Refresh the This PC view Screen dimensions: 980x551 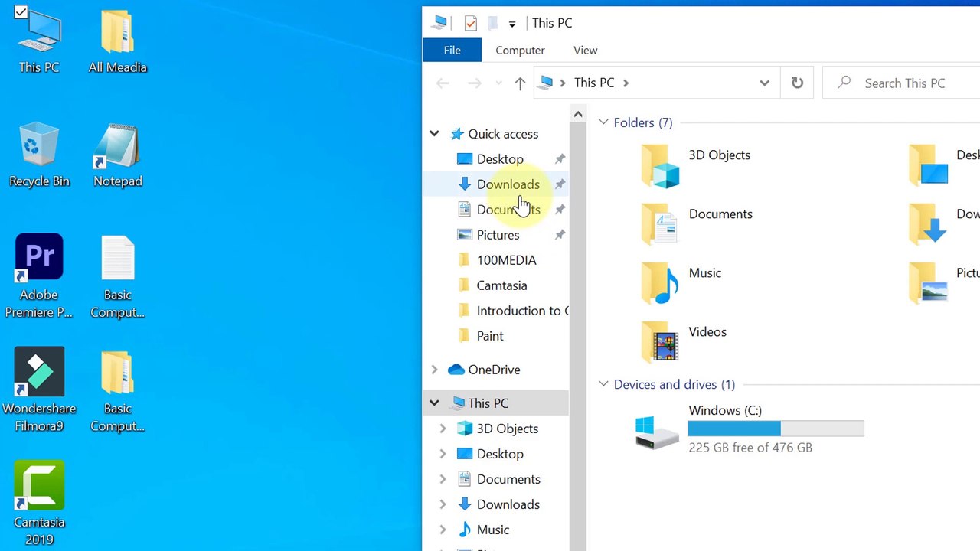coord(797,83)
